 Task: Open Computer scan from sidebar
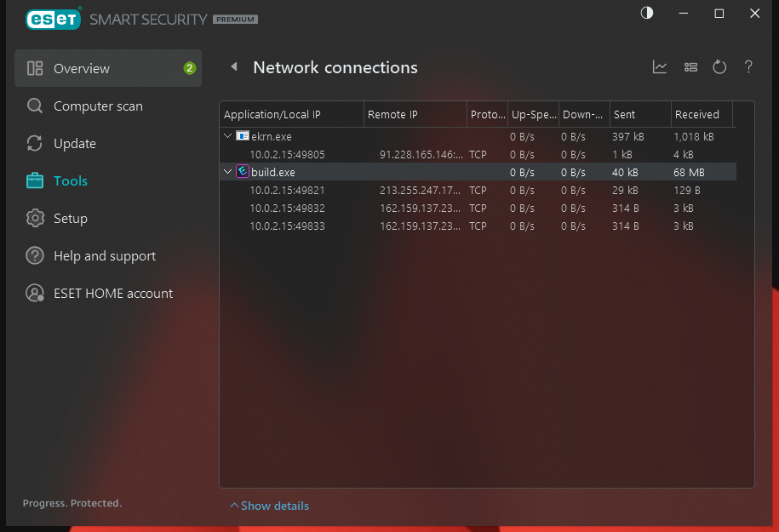point(98,106)
